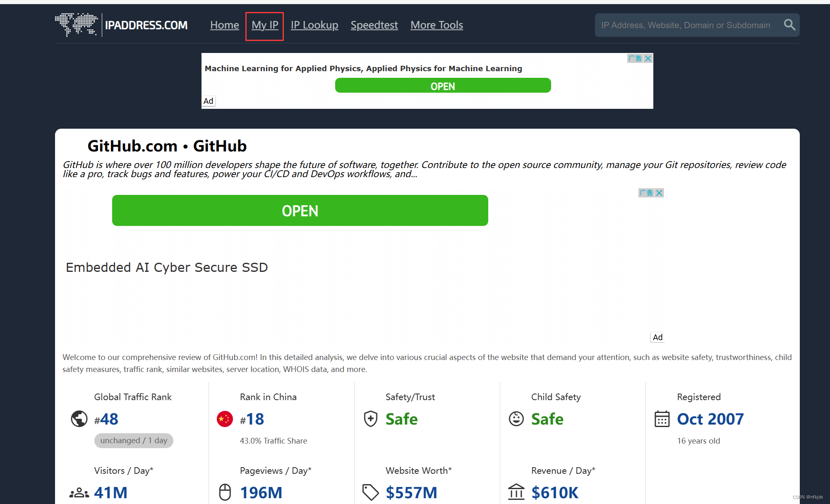
Task: Open the Home navigation link
Action: [x=224, y=25]
